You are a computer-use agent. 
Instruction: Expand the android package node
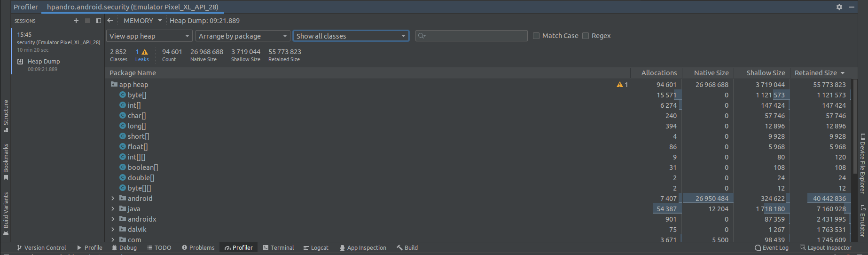pos(113,199)
